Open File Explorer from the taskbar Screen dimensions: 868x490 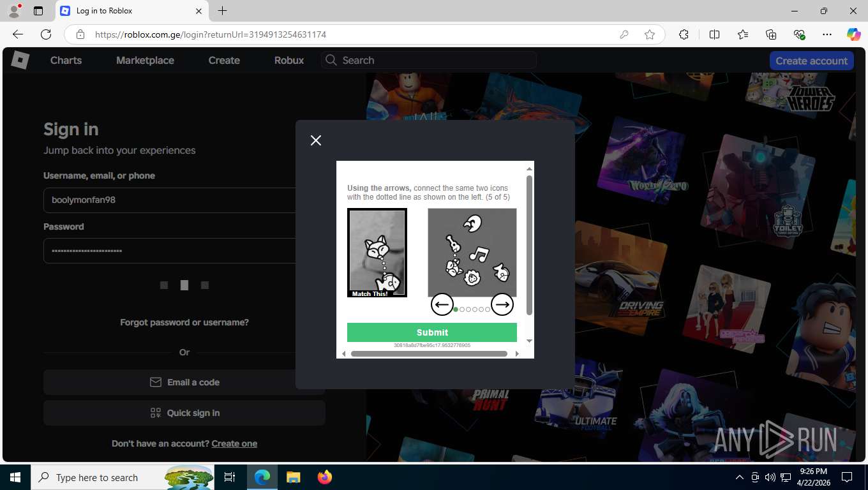(x=293, y=477)
